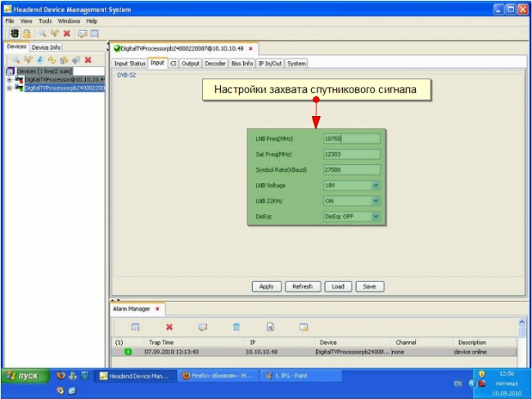Select DigitalTVProcessorpb240002200 device in tree

65,88
